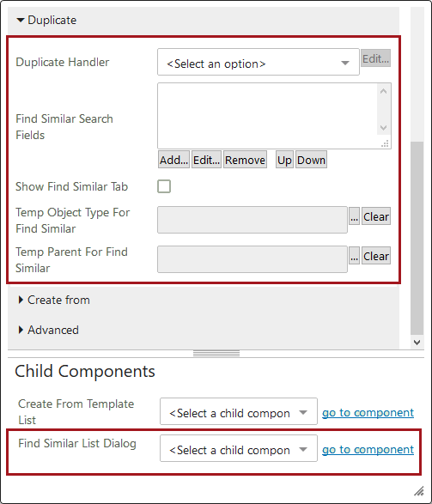The width and height of the screenshot is (432, 504).
Task: Enable the Show Find Similar Tab checkbox
Action: (164, 186)
